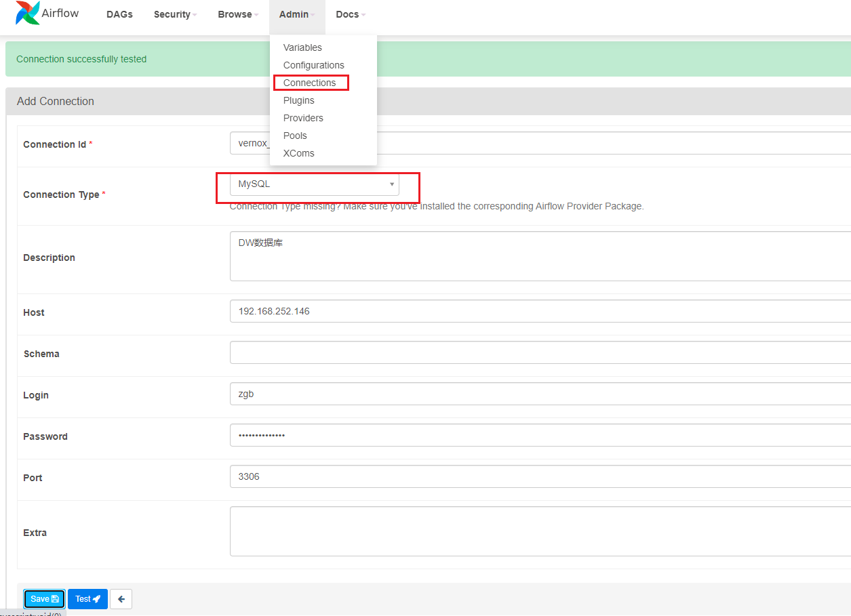Image resolution: width=851 pixels, height=616 pixels.
Task: Go to the DAGs page
Action: click(119, 14)
